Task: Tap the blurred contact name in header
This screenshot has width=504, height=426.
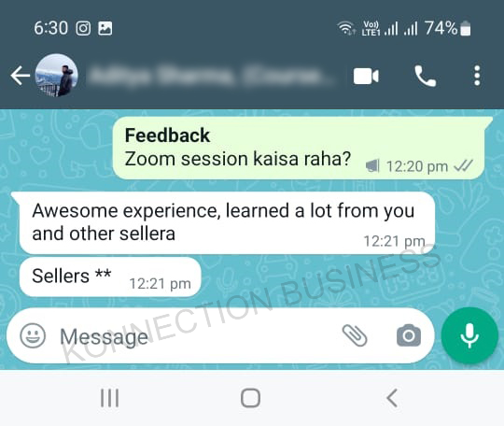Action: [x=212, y=76]
